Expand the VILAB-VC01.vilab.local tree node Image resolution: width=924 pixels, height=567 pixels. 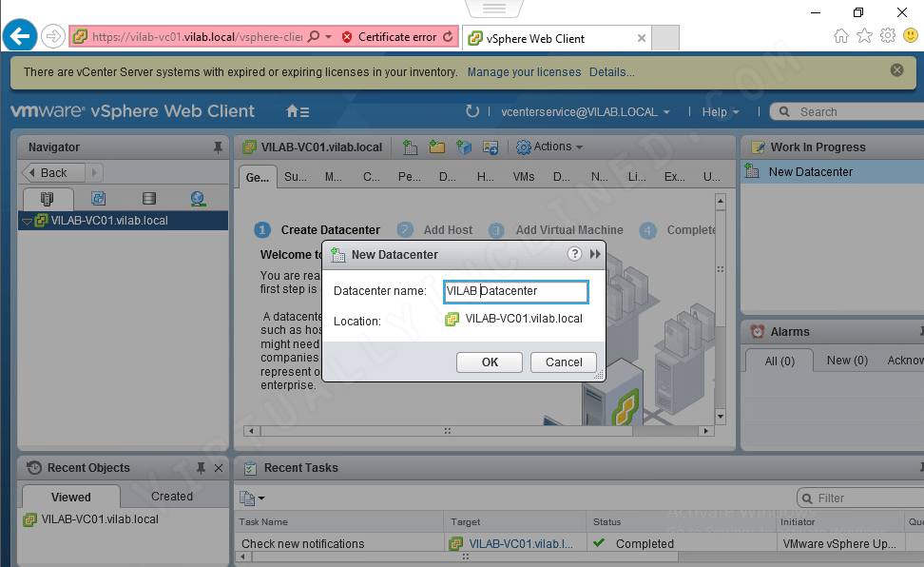click(27, 220)
